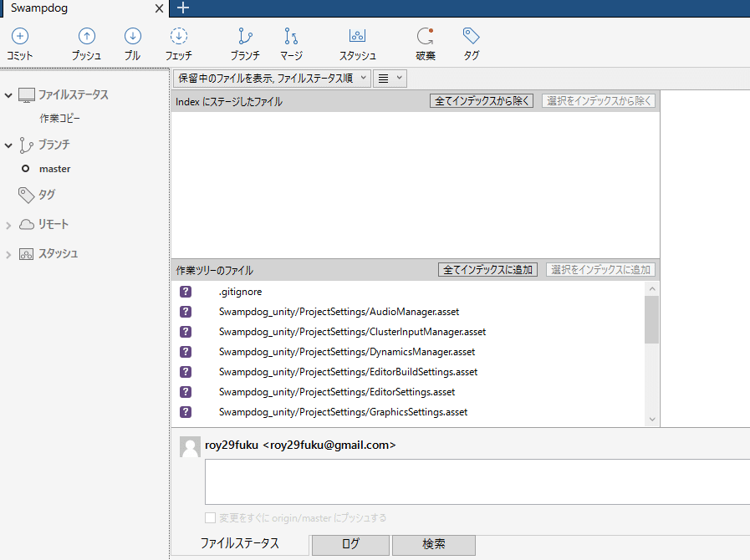The height and width of the screenshot is (560, 750).
Task: Focus the commit message text box
Action: coord(477,481)
